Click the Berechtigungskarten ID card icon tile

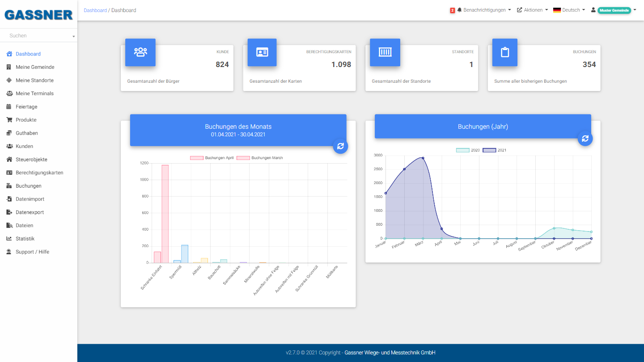(x=262, y=52)
